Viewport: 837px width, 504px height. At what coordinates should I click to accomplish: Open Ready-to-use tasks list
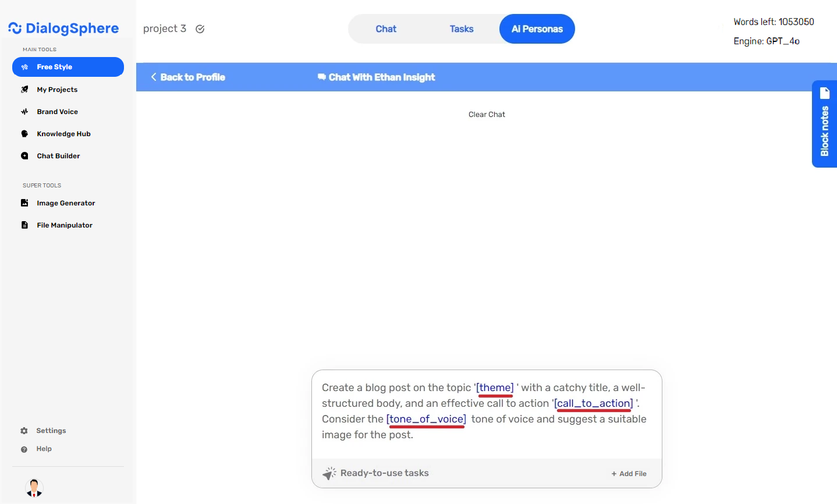[376, 473]
